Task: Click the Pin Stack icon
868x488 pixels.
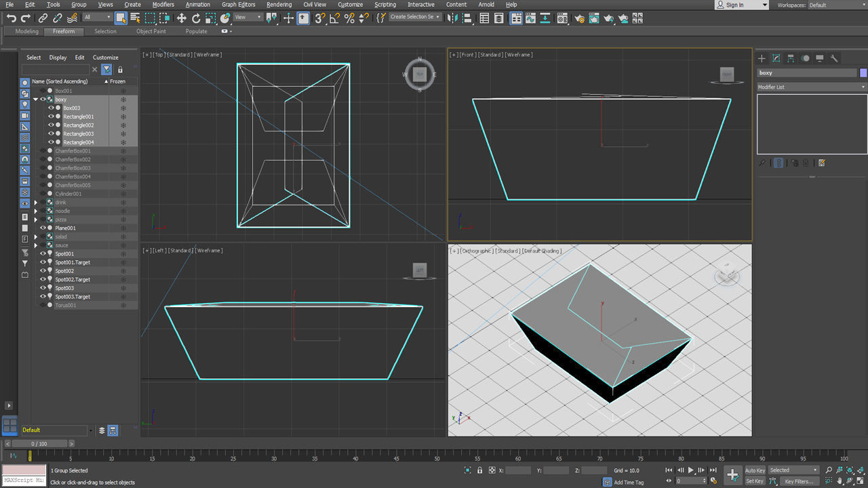Action: coord(762,163)
